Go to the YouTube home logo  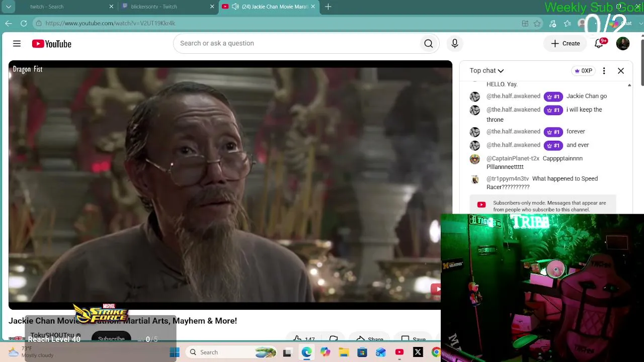click(52, 44)
